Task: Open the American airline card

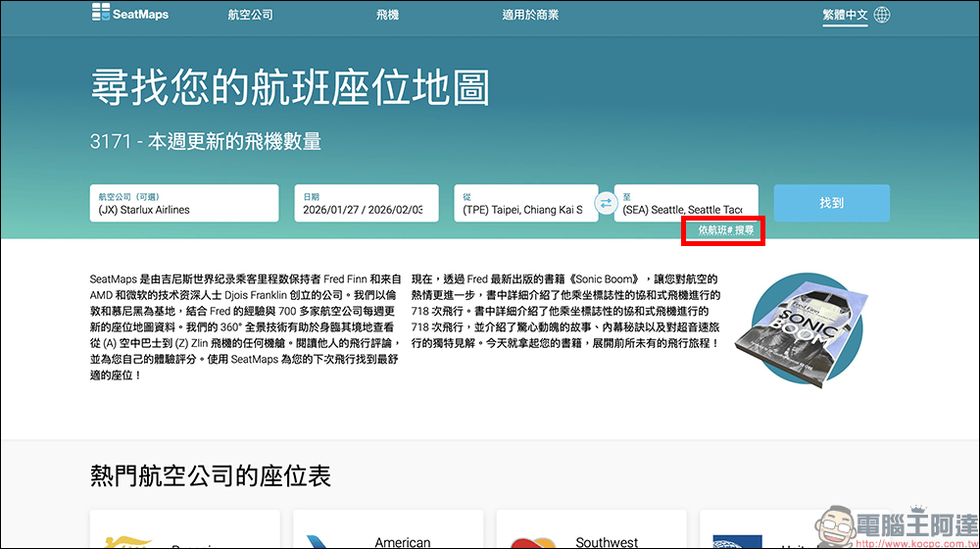Action: [x=388, y=529]
